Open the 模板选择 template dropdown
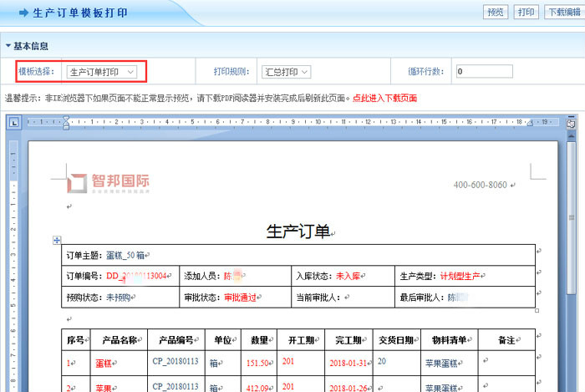Screen dimensions: 585x392 pos(102,72)
